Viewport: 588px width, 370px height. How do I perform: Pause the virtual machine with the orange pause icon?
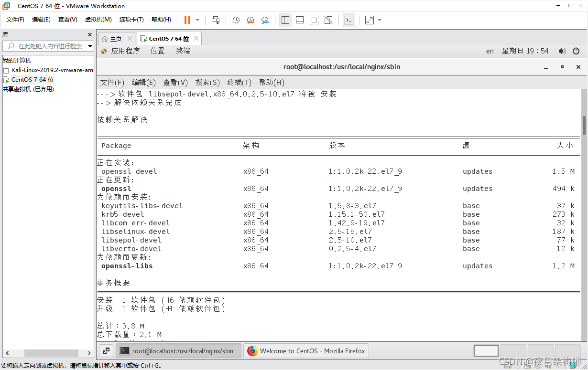(x=187, y=20)
